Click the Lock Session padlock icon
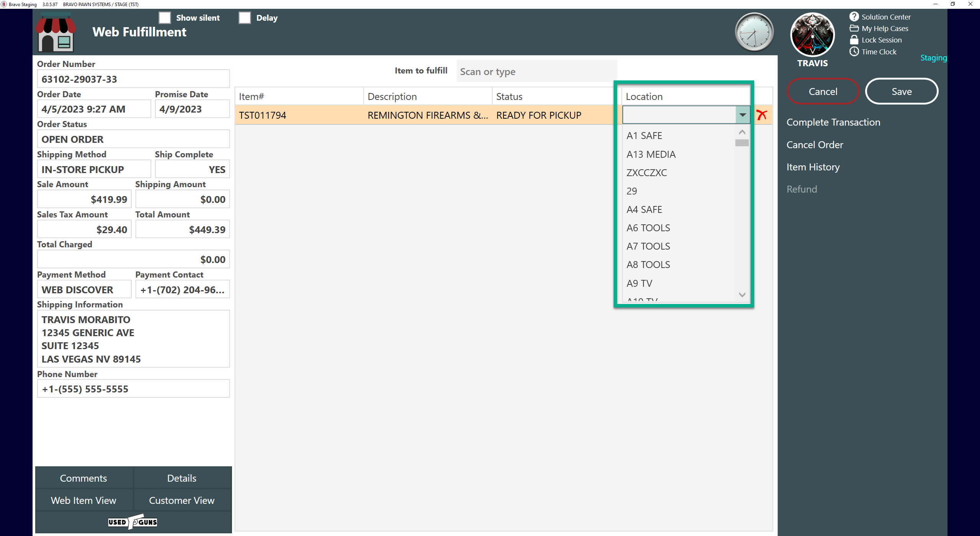The image size is (980, 536). click(x=854, y=40)
